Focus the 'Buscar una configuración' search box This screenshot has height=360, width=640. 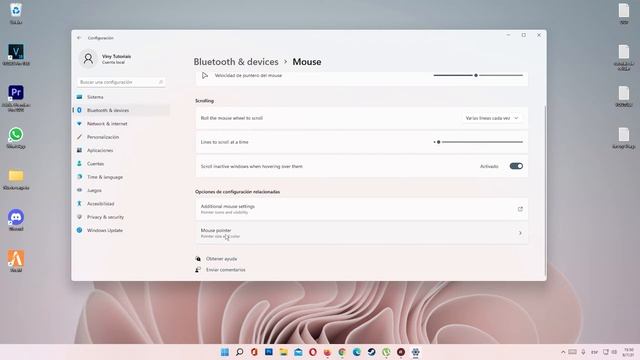[x=121, y=82]
